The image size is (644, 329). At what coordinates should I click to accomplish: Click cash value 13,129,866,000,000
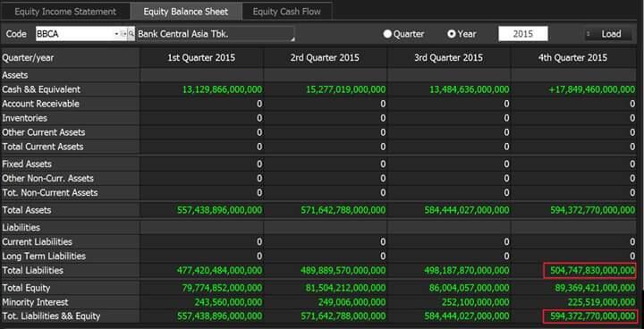click(x=222, y=89)
